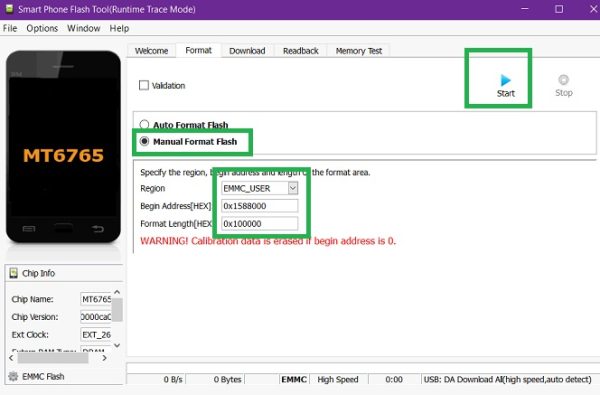Click the MT6765 phone image
This screenshot has height=395, width=600.
pos(63,147)
